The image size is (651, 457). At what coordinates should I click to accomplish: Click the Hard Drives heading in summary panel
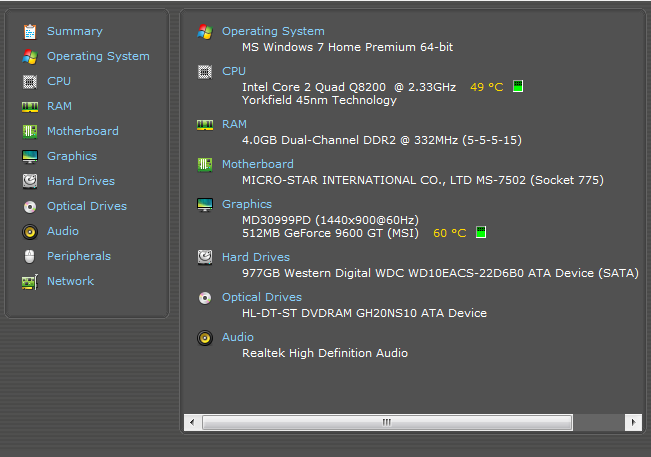coord(256,257)
